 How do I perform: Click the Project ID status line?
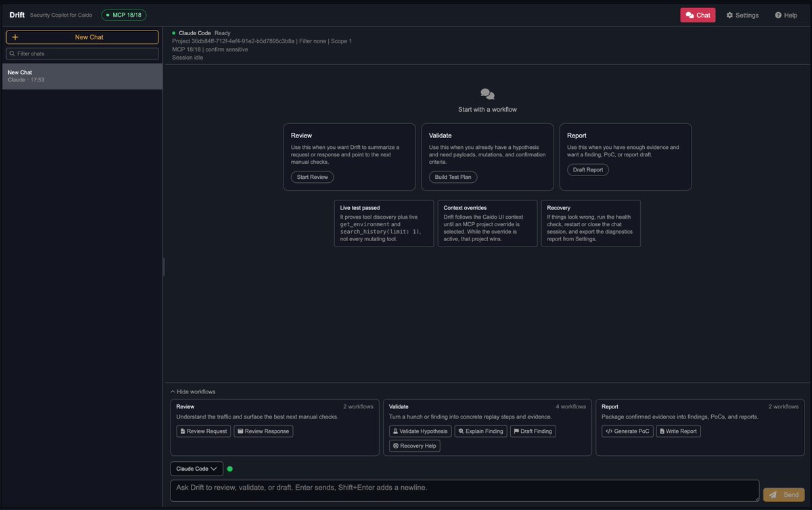click(262, 41)
